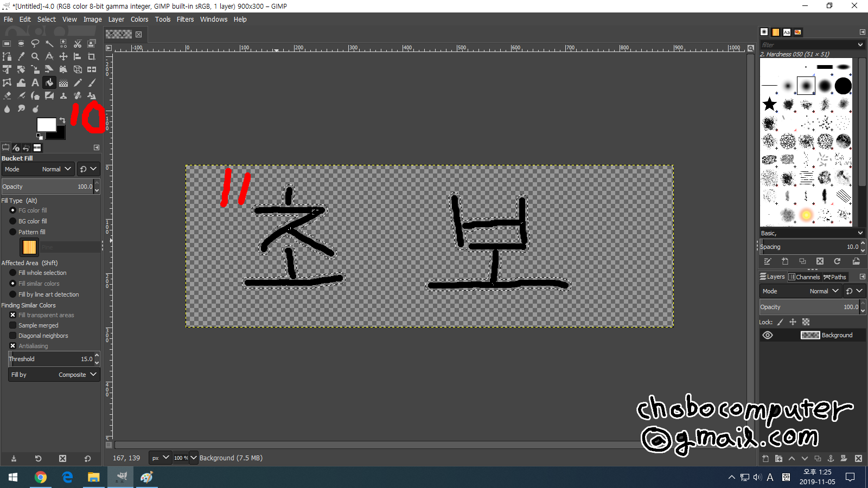Open Layers panel configure tab menu
The width and height of the screenshot is (868, 488).
pyautogui.click(x=862, y=277)
